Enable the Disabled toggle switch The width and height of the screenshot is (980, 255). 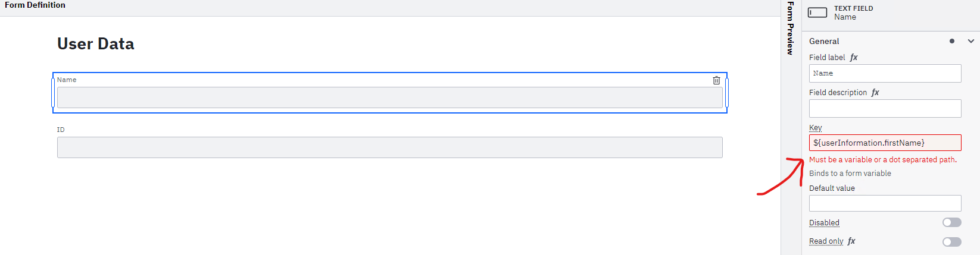click(951, 222)
